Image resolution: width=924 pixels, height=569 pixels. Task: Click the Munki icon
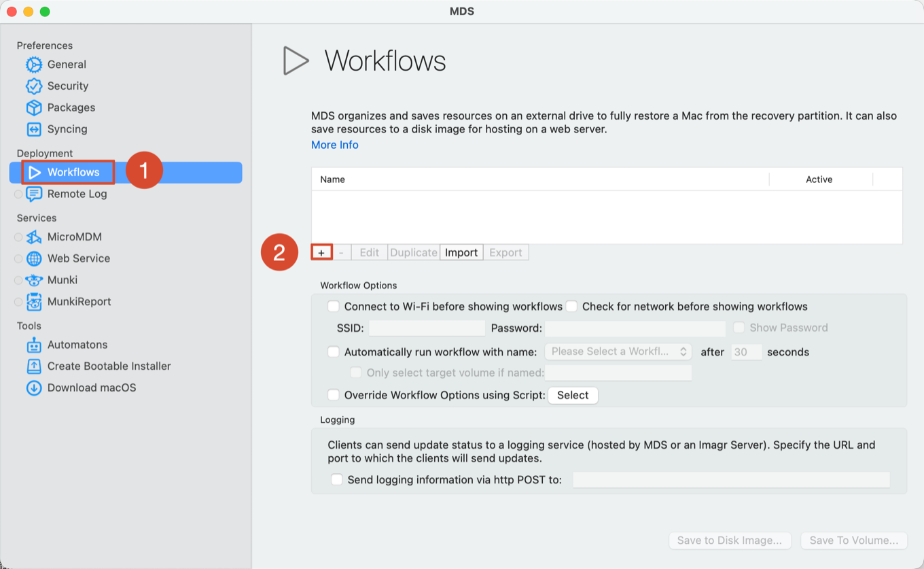point(34,280)
